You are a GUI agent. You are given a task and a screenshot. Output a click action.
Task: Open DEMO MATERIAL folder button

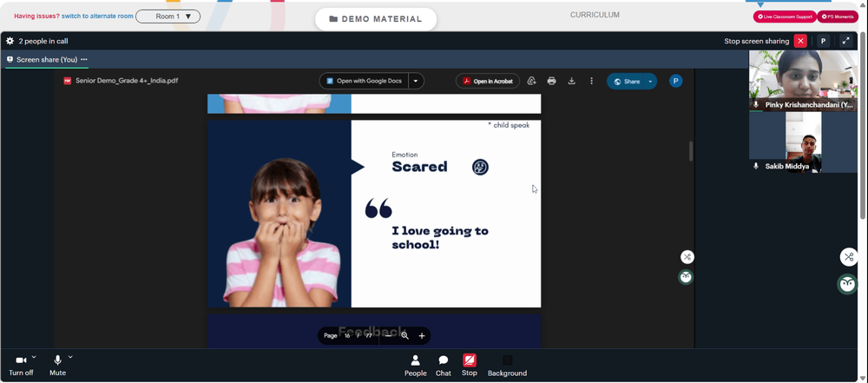376,19
